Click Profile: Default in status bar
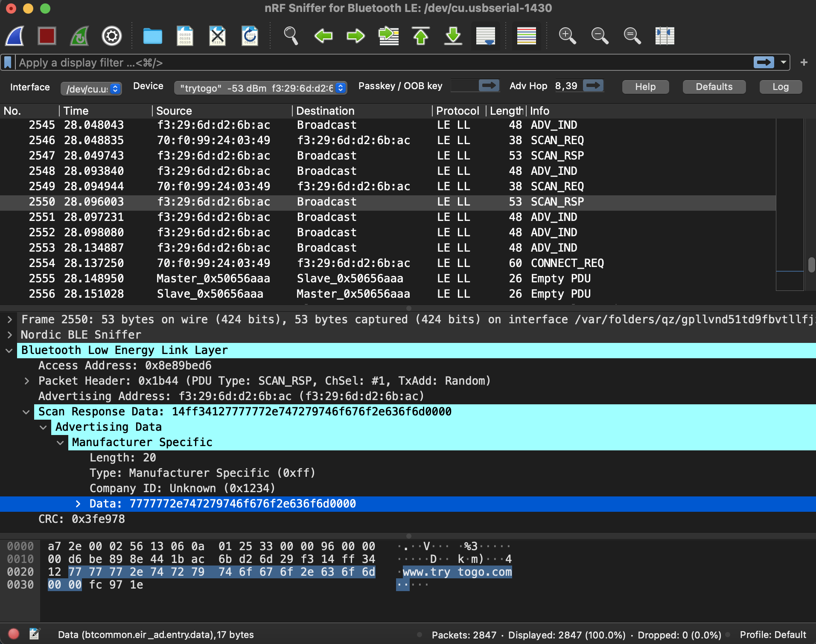816x644 pixels. (773, 635)
